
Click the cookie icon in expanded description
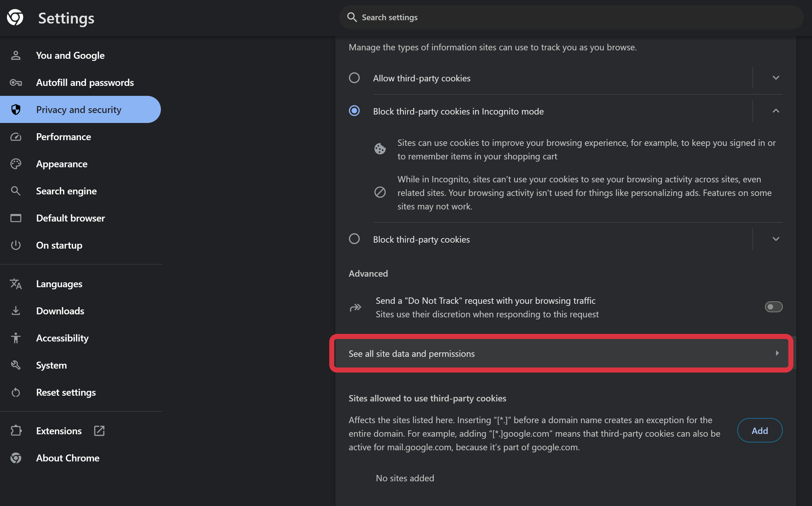tap(380, 149)
